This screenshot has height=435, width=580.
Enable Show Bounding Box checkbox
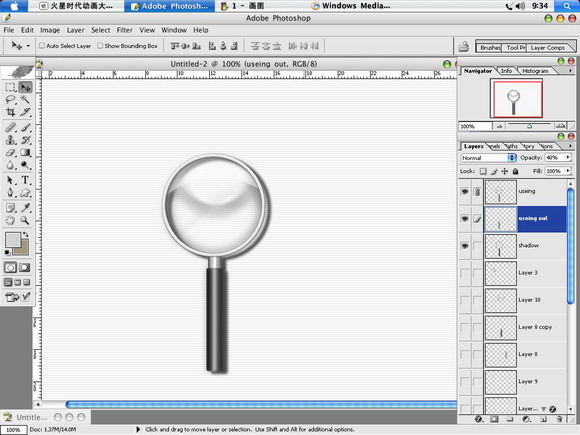[x=100, y=45]
